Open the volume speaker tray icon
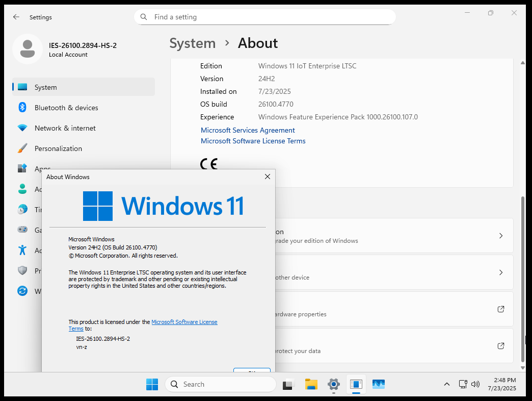Image resolution: width=532 pixels, height=401 pixels. (475, 384)
